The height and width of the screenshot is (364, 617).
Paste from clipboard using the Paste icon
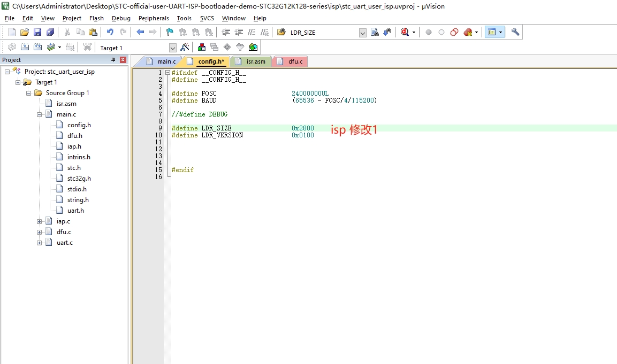(93, 32)
